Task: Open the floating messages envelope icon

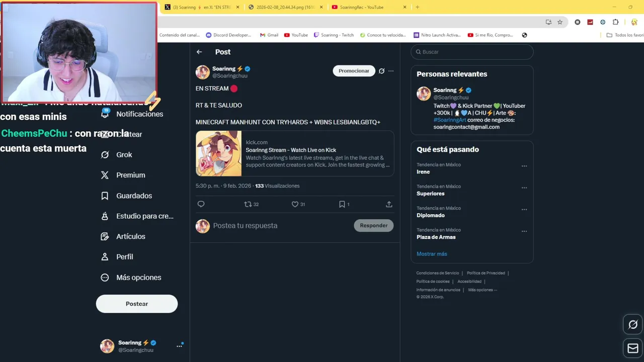Action: point(633,348)
